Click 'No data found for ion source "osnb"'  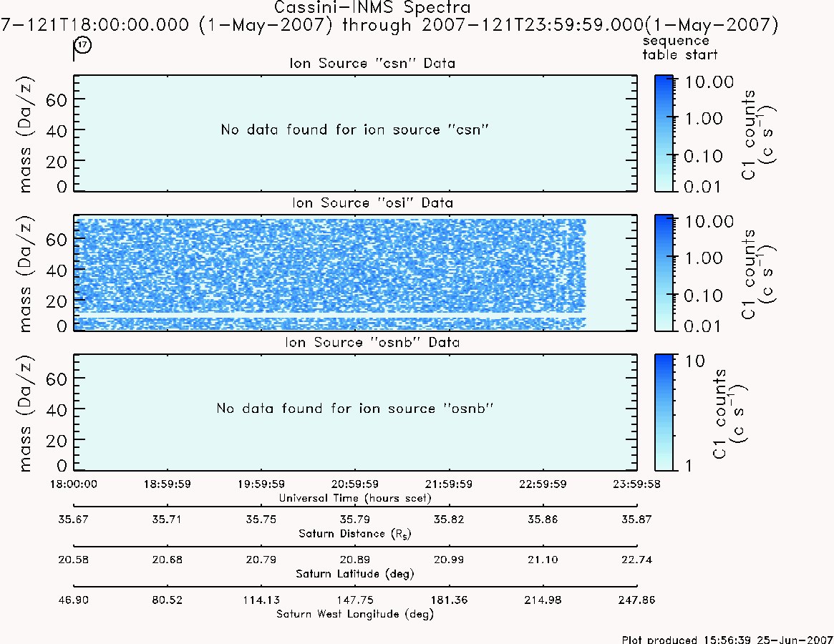355,408
